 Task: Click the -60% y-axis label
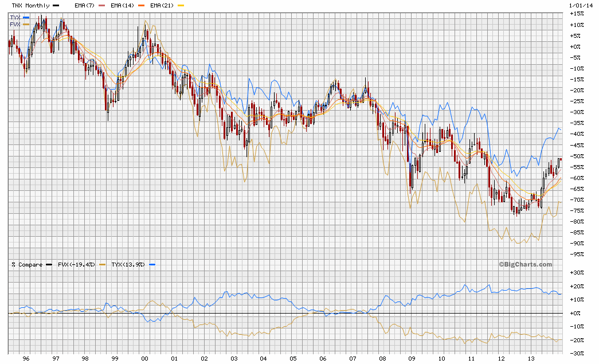577,178
